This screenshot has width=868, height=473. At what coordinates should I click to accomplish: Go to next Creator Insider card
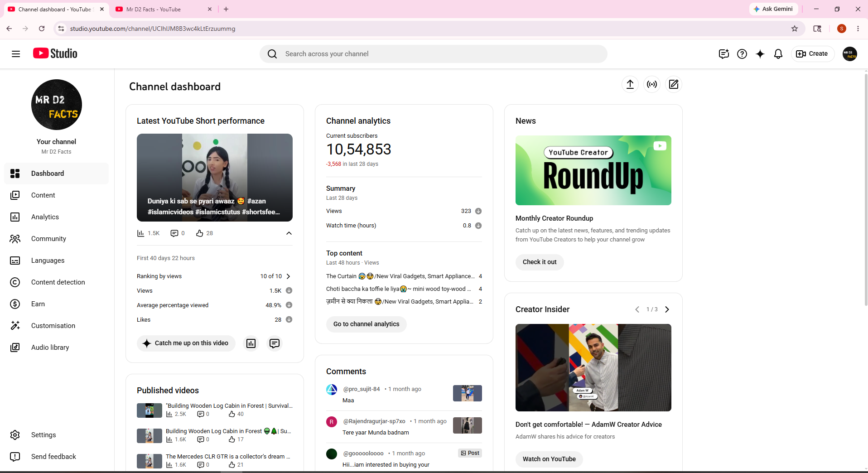[667, 309]
